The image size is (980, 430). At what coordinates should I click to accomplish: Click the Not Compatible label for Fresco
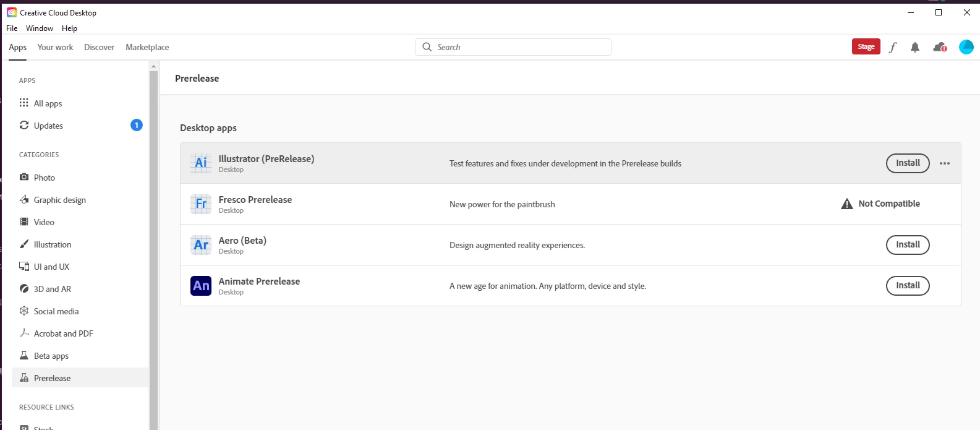click(x=889, y=204)
